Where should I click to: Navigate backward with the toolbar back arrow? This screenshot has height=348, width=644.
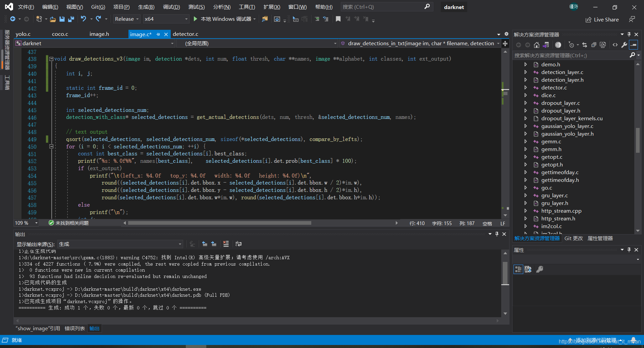(x=13, y=19)
